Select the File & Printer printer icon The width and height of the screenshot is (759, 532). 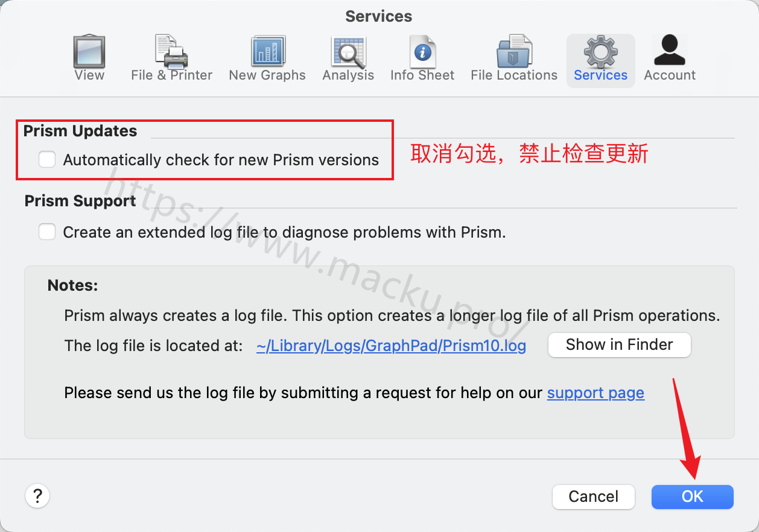[x=171, y=51]
